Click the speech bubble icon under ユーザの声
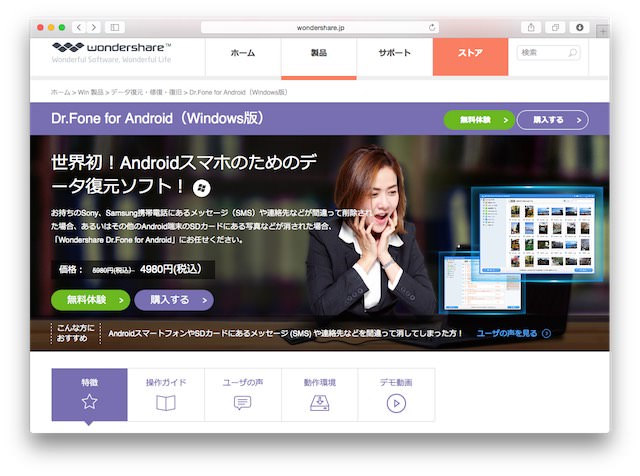The width and height of the screenshot is (640, 476). click(x=242, y=403)
